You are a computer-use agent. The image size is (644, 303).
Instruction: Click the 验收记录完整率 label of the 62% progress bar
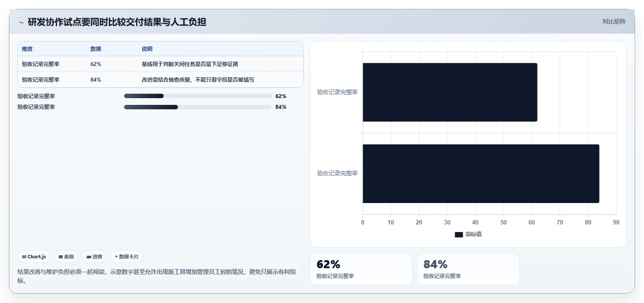pyautogui.click(x=36, y=96)
